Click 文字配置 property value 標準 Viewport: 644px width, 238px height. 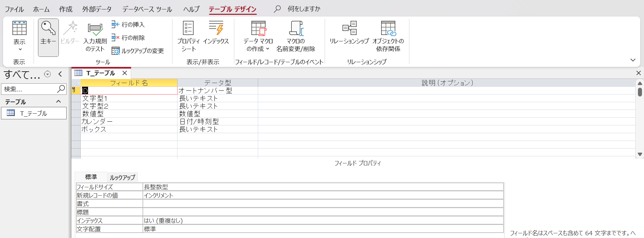click(x=323, y=229)
